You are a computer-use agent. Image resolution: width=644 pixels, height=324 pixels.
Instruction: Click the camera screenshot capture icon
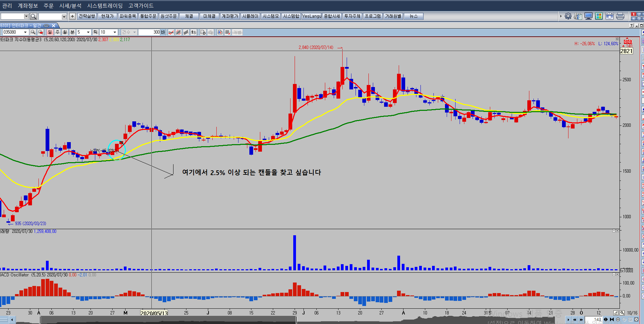[x=610, y=16]
